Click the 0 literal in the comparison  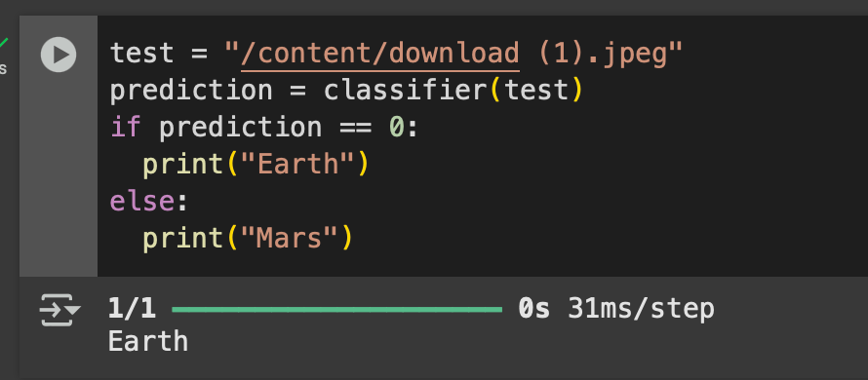tap(396, 128)
